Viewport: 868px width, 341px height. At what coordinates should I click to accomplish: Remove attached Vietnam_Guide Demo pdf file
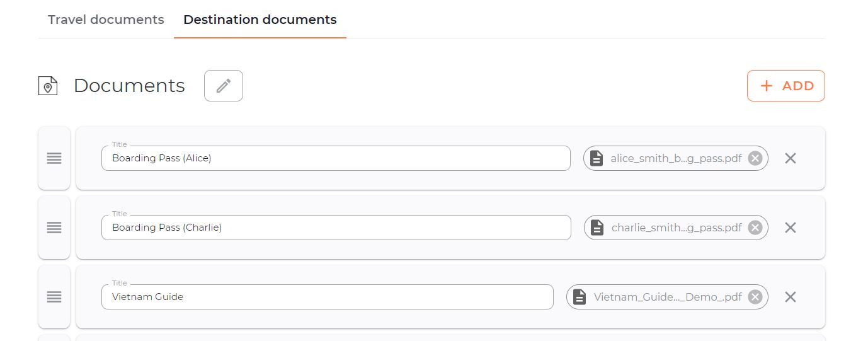(755, 297)
